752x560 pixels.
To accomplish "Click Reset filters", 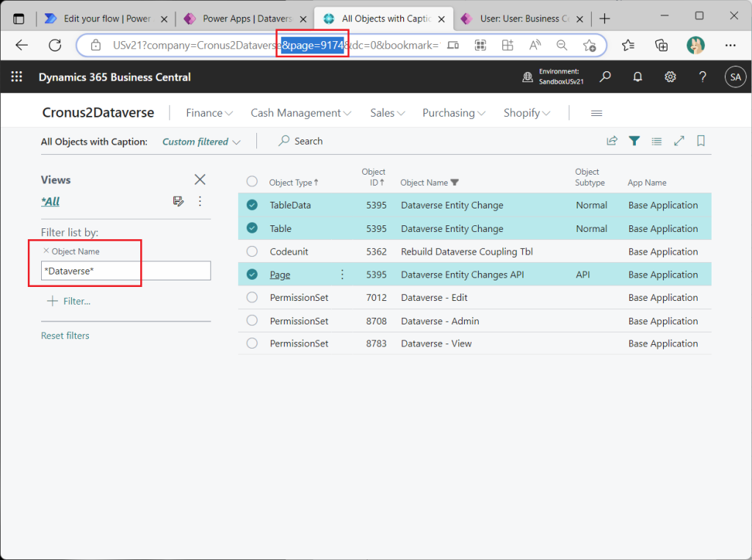I will [65, 335].
